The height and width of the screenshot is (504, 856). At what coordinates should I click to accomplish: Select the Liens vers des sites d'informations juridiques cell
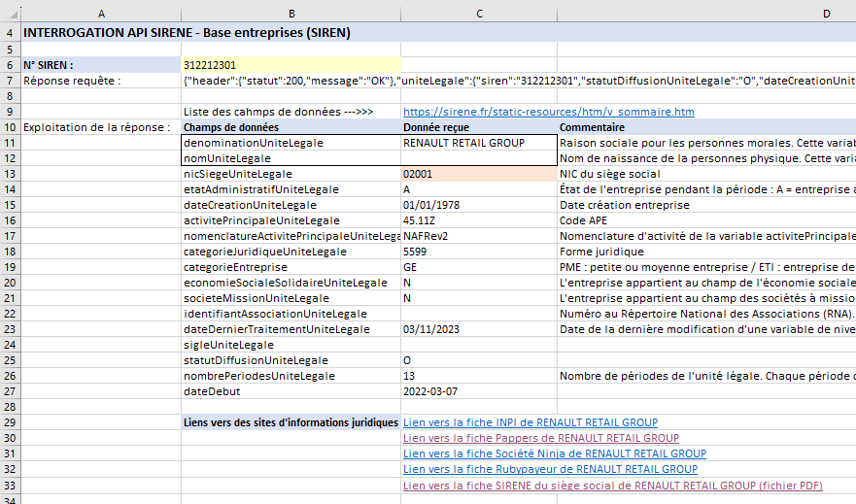pyautogui.click(x=291, y=422)
